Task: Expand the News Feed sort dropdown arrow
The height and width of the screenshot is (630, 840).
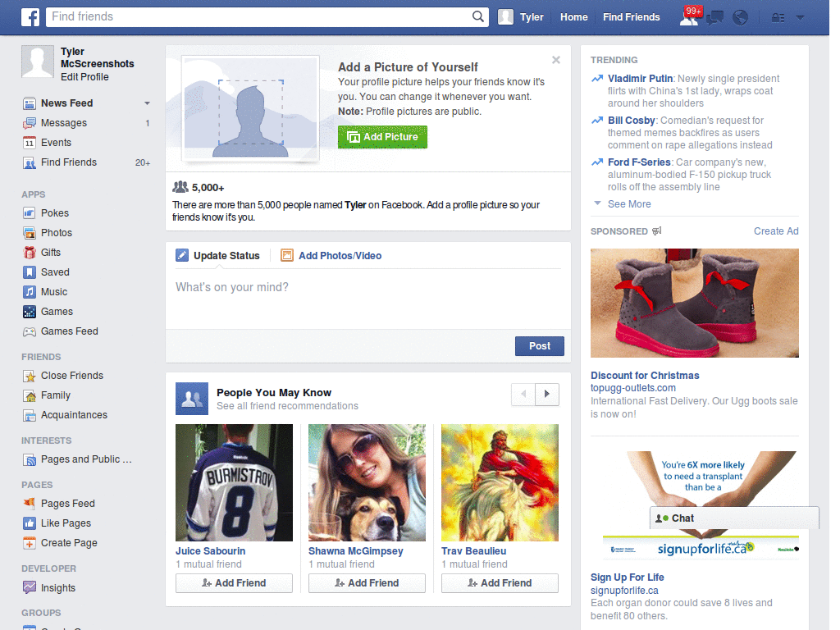Action: pos(147,103)
